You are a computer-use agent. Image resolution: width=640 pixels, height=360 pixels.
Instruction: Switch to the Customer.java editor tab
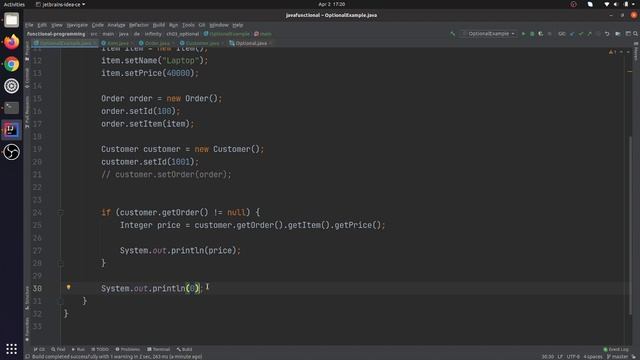(x=202, y=43)
